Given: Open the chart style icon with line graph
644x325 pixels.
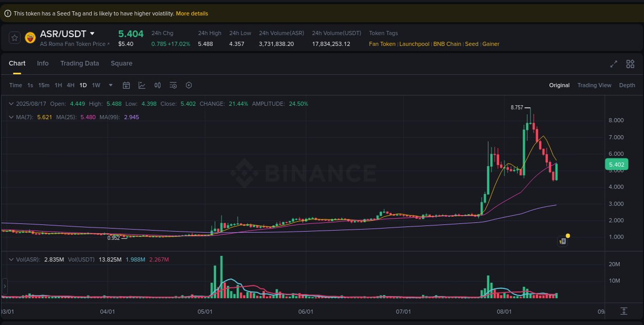Looking at the screenshot, I should tap(142, 85).
